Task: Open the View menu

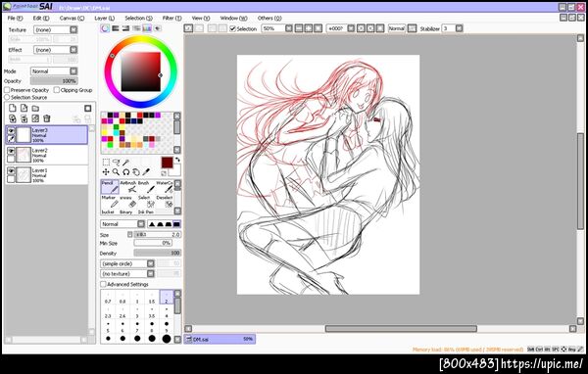Action: [x=201, y=18]
